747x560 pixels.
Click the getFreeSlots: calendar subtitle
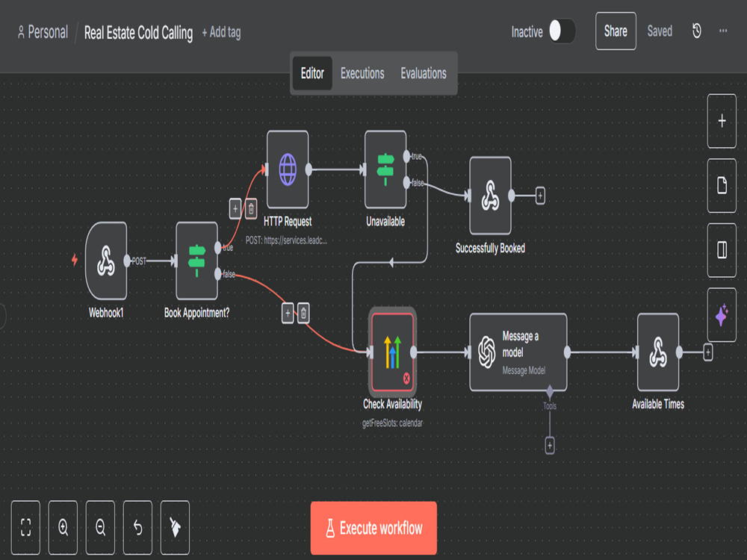pyautogui.click(x=393, y=423)
